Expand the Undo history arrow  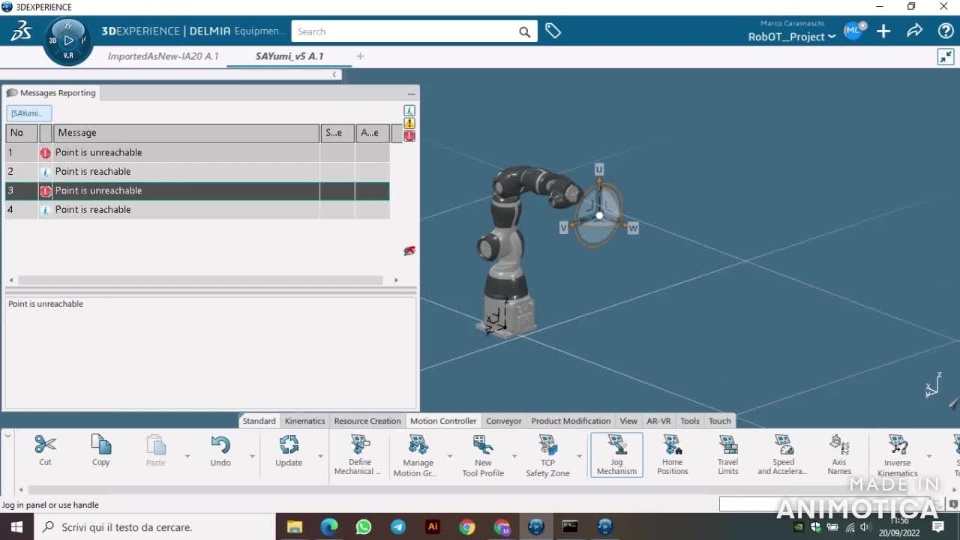(x=252, y=456)
